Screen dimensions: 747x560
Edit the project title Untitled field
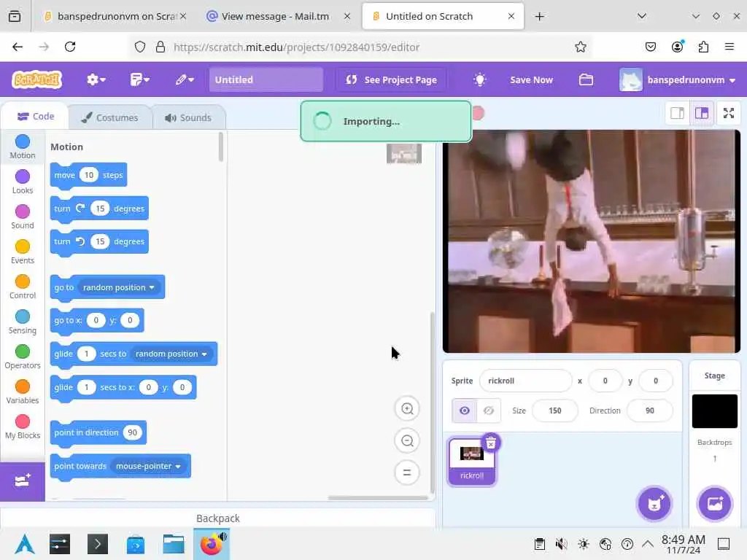coord(266,79)
